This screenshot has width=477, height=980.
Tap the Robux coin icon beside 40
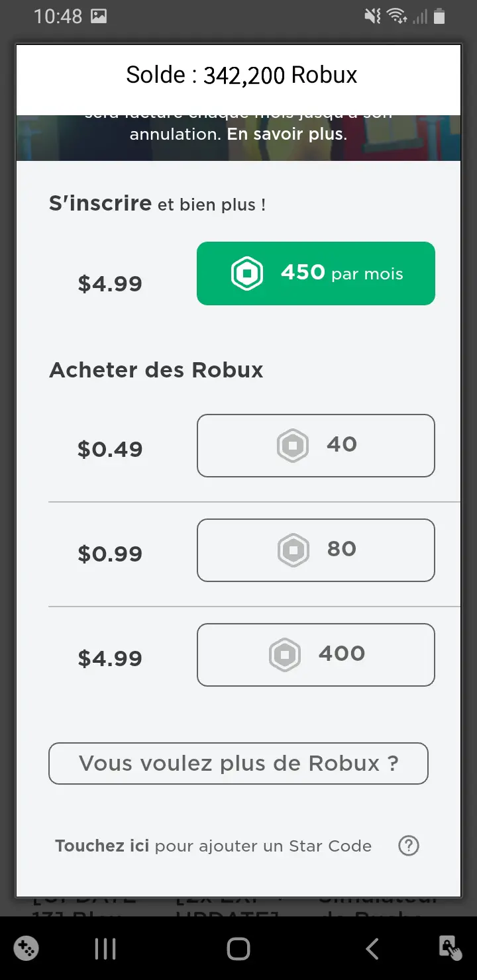coord(292,445)
